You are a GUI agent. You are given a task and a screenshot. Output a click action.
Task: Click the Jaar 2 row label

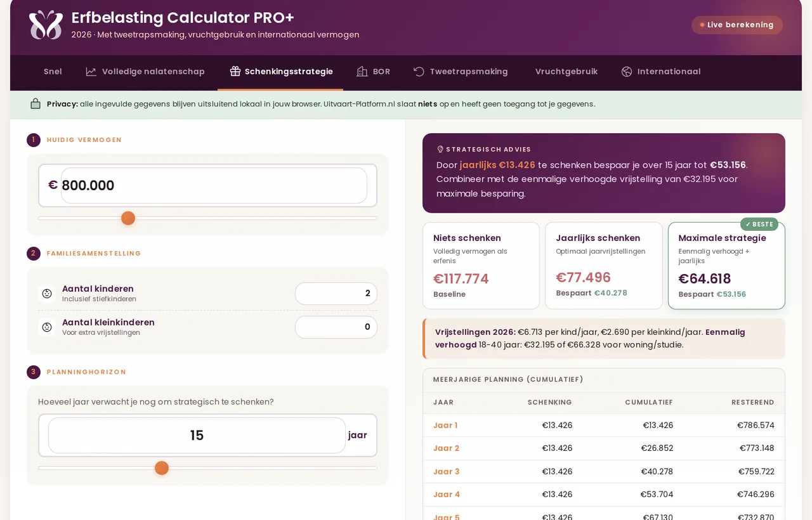pyautogui.click(x=447, y=448)
